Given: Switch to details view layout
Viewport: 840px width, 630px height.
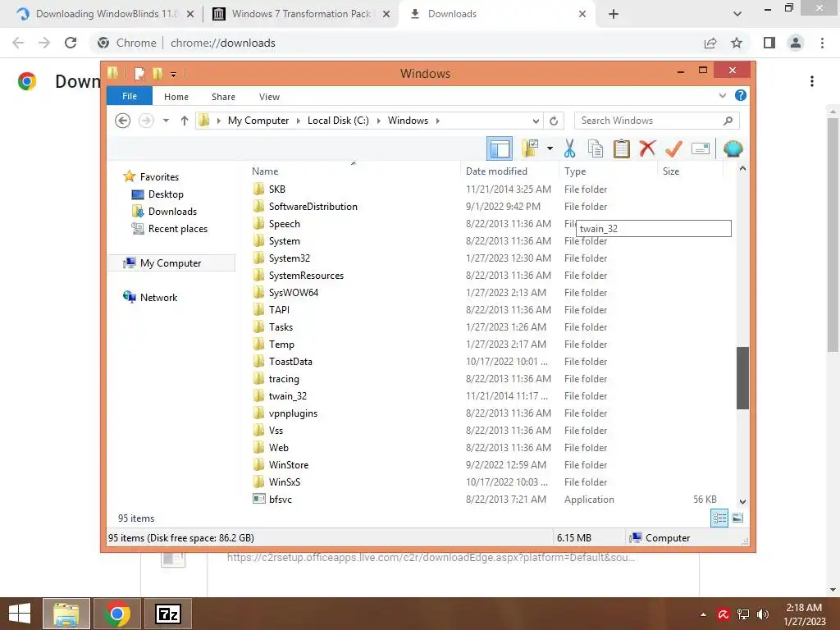Looking at the screenshot, I should (719, 518).
